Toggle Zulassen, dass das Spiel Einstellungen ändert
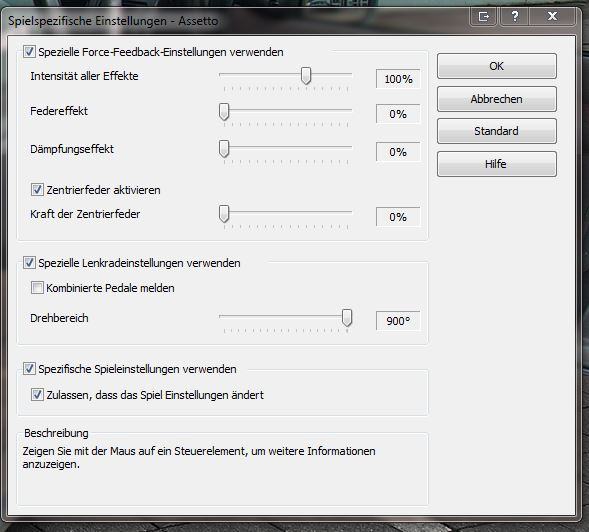The image size is (589, 532). click(37, 394)
